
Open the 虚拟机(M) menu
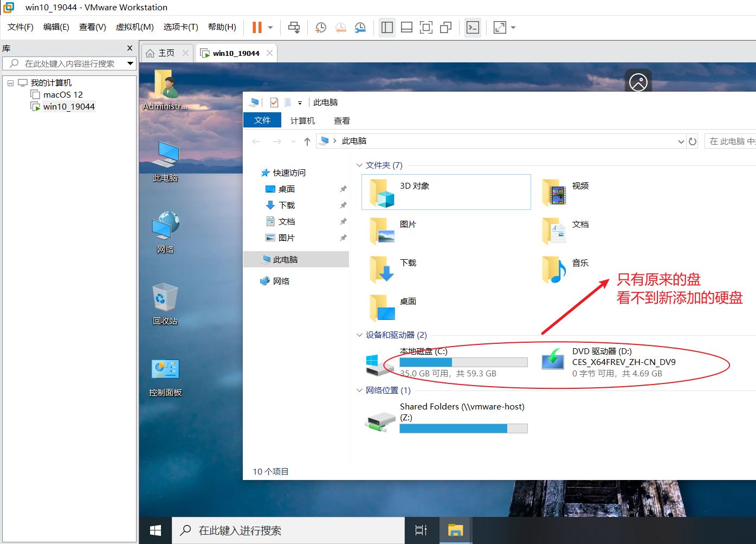tap(134, 27)
